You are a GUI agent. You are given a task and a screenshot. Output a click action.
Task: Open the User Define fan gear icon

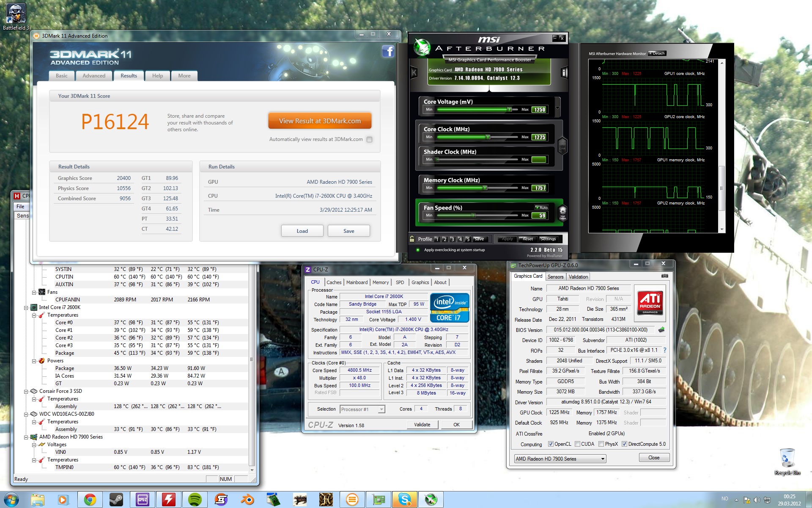tap(562, 212)
